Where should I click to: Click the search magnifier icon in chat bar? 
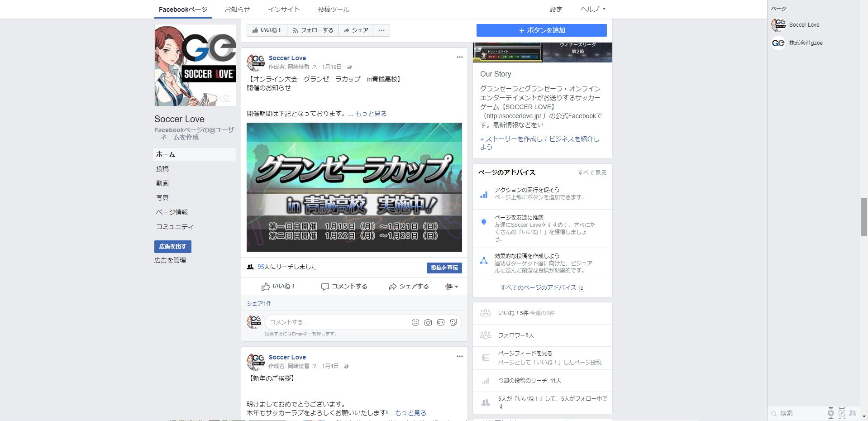[x=774, y=413]
